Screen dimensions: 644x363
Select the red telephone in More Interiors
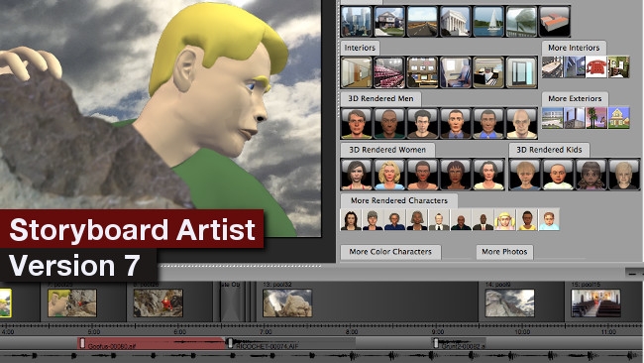pos(596,67)
